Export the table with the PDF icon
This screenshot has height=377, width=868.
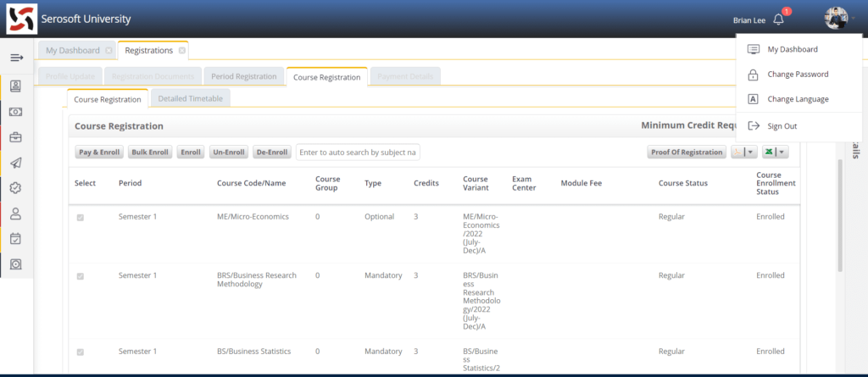(737, 152)
